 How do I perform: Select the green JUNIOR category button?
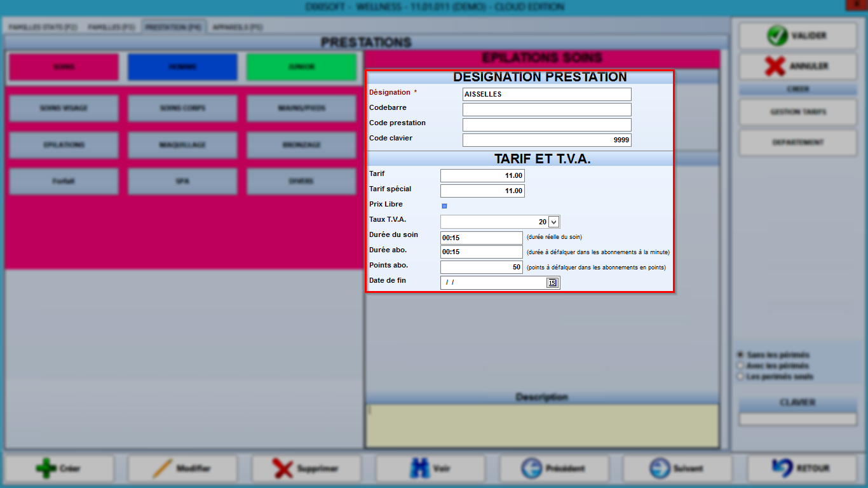[x=301, y=67]
